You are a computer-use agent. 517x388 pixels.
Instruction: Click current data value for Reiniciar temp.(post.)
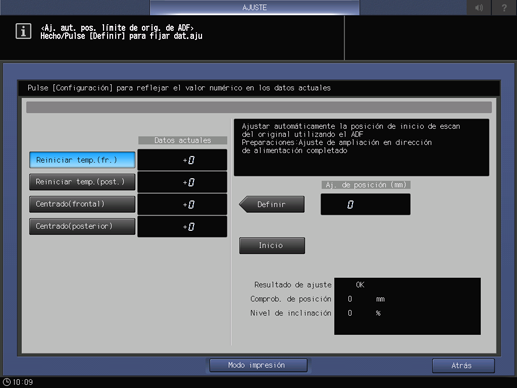coord(182,182)
